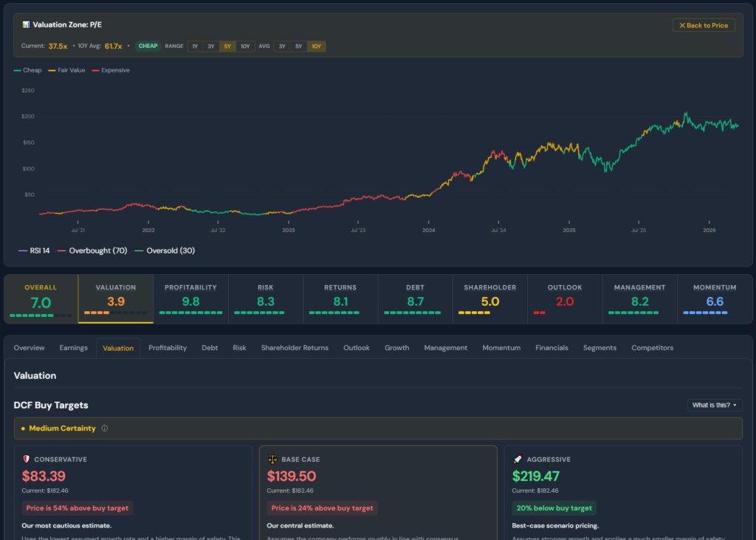Click the Back to Price button
Screen dimensions: 756x540
point(703,25)
